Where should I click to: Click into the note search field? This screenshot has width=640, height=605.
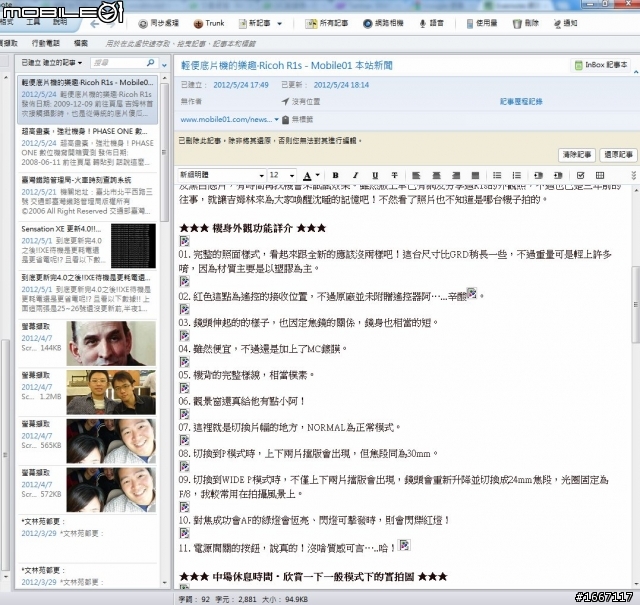118,63
